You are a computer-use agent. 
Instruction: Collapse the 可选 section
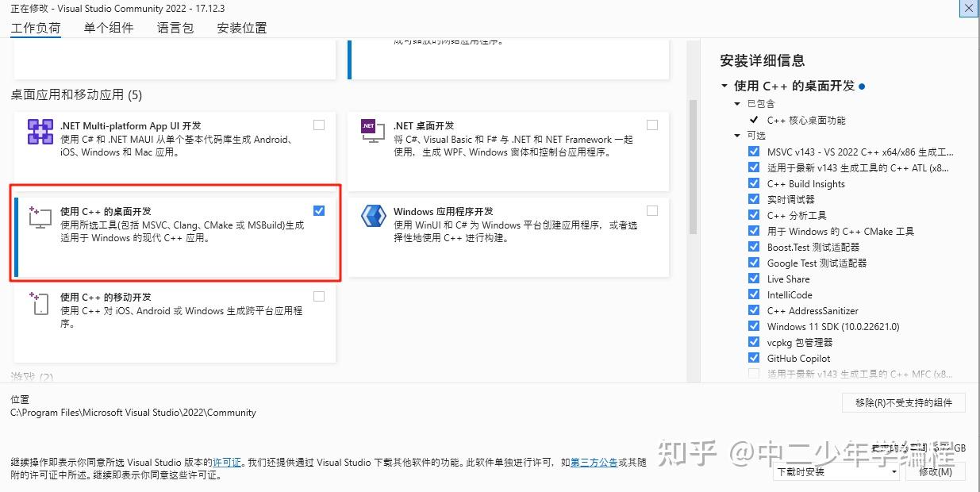coord(736,135)
